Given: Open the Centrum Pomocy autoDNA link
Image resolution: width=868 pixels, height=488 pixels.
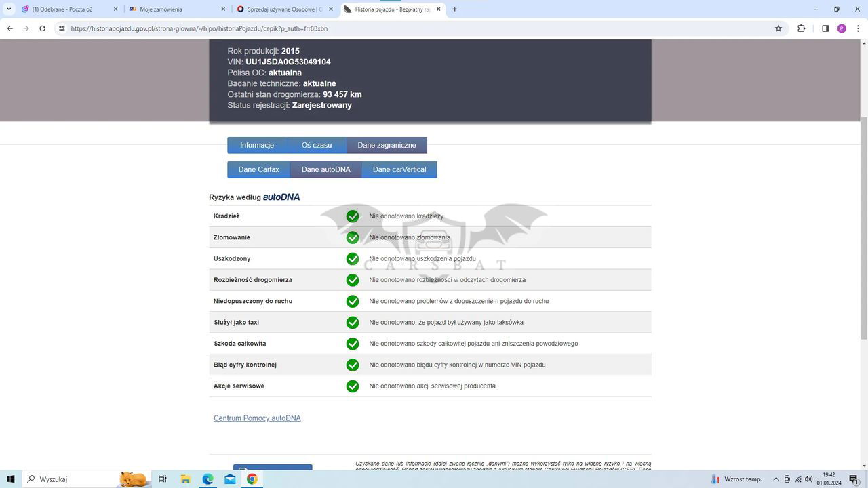Looking at the screenshot, I should pyautogui.click(x=257, y=418).
